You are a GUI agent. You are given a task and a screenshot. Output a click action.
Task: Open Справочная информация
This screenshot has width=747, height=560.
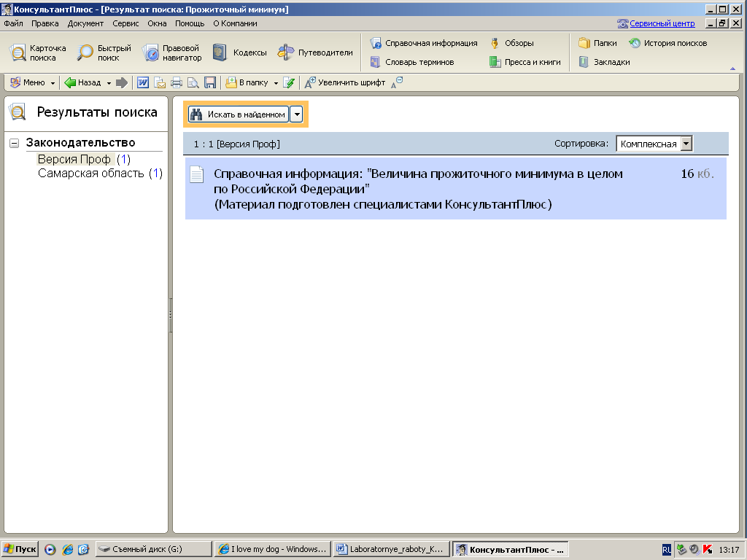click(424, 43)
